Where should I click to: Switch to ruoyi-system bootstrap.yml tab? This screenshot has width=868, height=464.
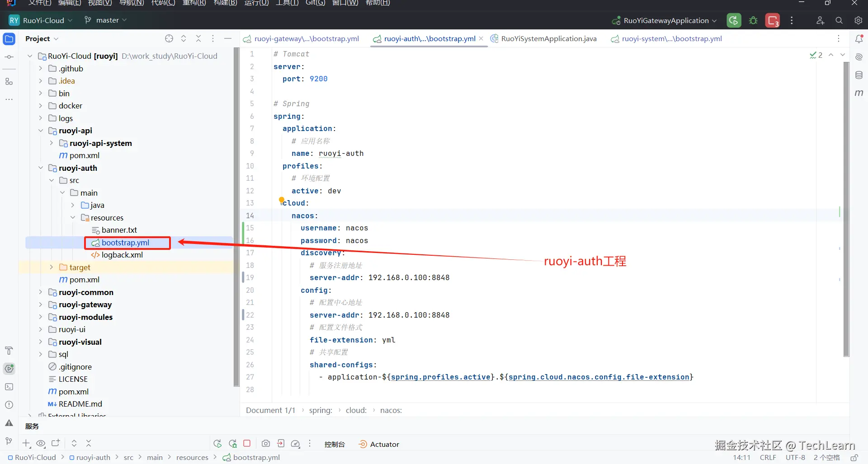(x=666, y=39)
